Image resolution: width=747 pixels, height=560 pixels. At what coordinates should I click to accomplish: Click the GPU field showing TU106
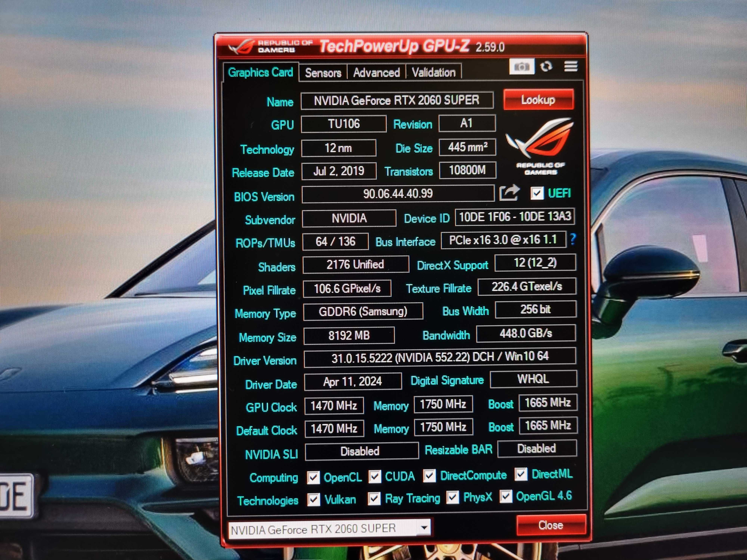click(x=344, y=124)
